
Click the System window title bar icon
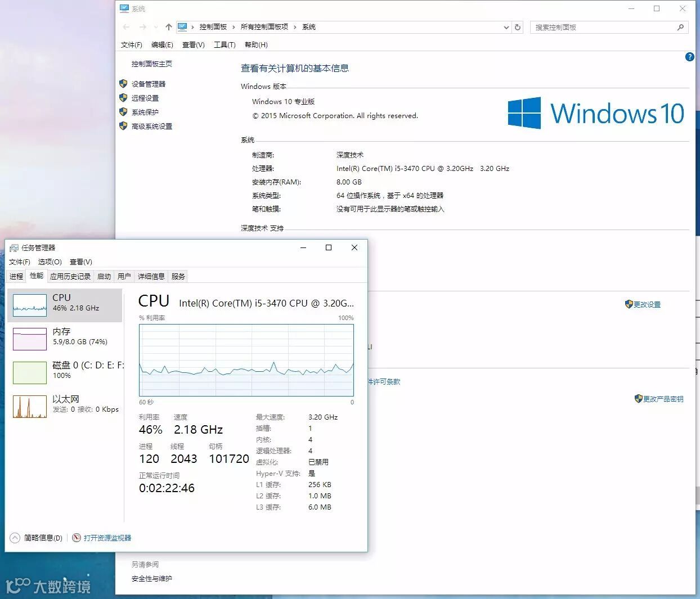(124, 8)
